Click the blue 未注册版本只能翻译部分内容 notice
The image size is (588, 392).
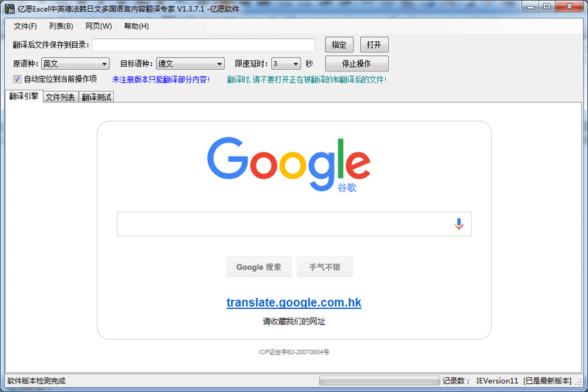(161, 79)
